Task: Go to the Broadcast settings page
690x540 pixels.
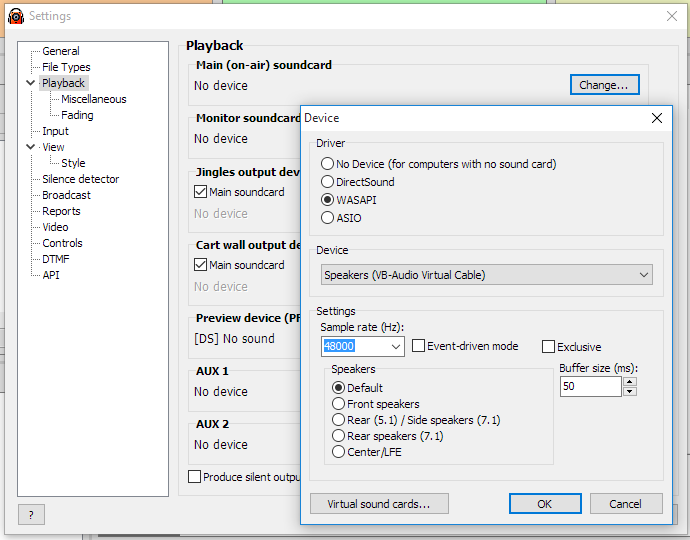Action: coord(66,195)
